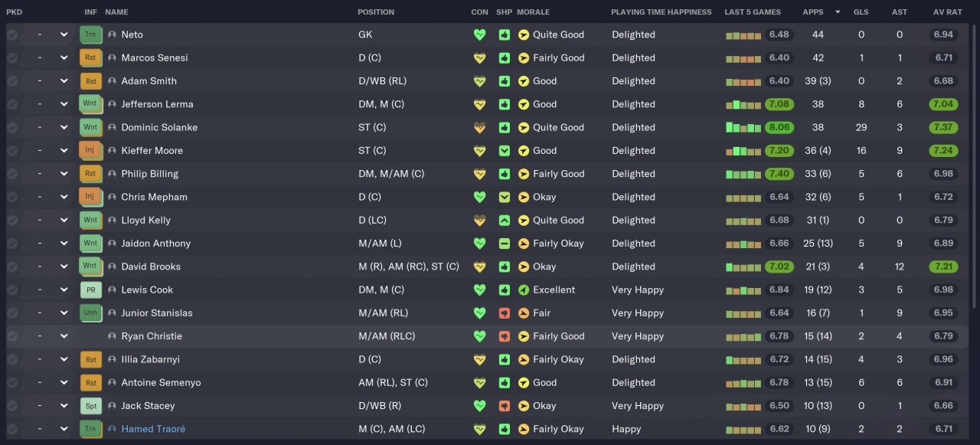Click the person icon beside Hamed Traoré
Viewport: 980px width, 445px height.
(x=113, y=429)
